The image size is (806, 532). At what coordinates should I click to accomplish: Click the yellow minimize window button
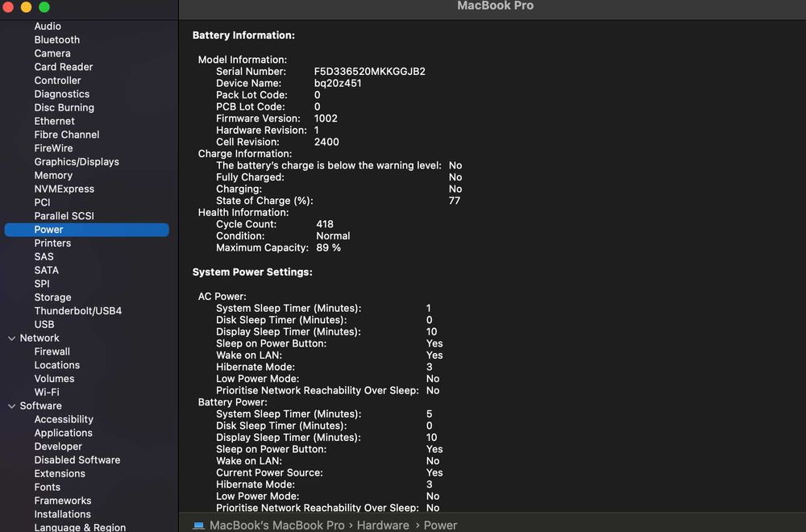pyautogui.click(x=26, y=7)
